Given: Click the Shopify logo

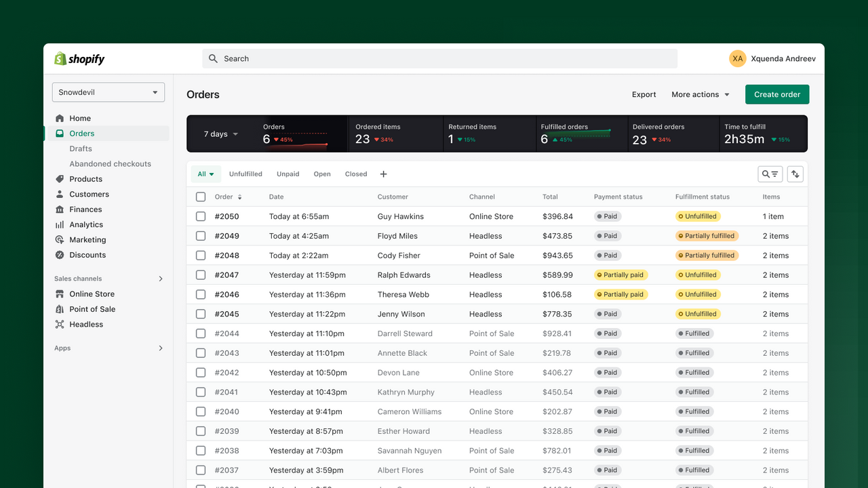Looking at the screenshot, I should point(79,59).
